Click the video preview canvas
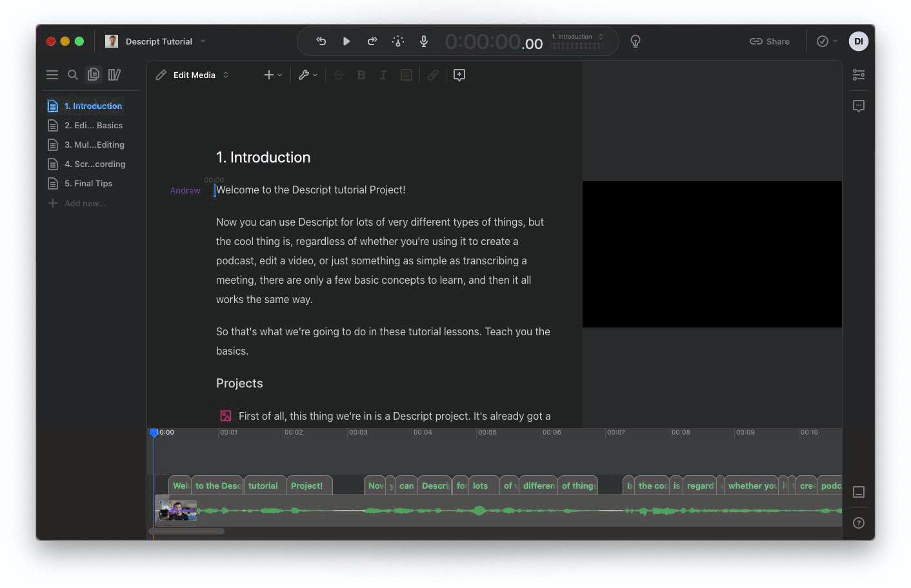The image size is (911, 588). 712,254
